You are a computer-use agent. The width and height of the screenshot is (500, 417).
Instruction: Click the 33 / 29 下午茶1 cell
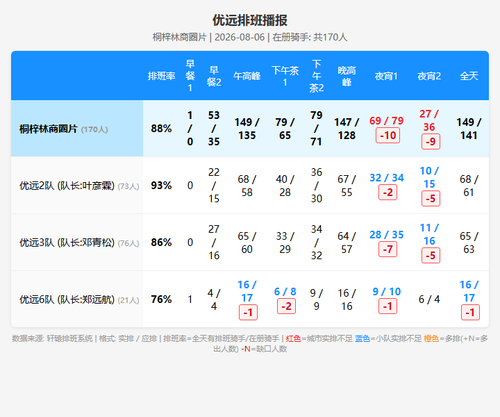coord(285,243)
